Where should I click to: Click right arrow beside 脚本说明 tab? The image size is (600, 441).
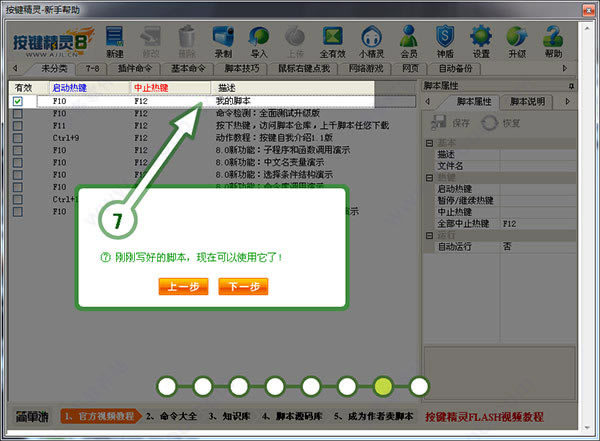pyautogui.click(x=567, y=101)
